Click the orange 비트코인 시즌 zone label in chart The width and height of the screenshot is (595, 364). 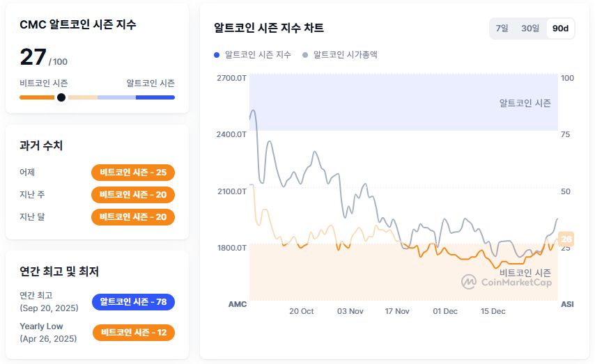[x=525, y=272]
